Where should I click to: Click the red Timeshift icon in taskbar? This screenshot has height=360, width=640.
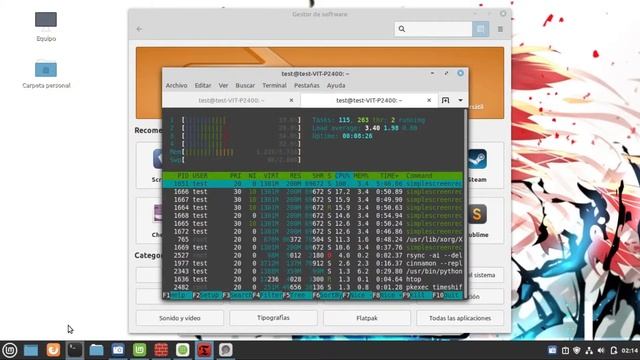pyautogui.click(x=204, y=350)
